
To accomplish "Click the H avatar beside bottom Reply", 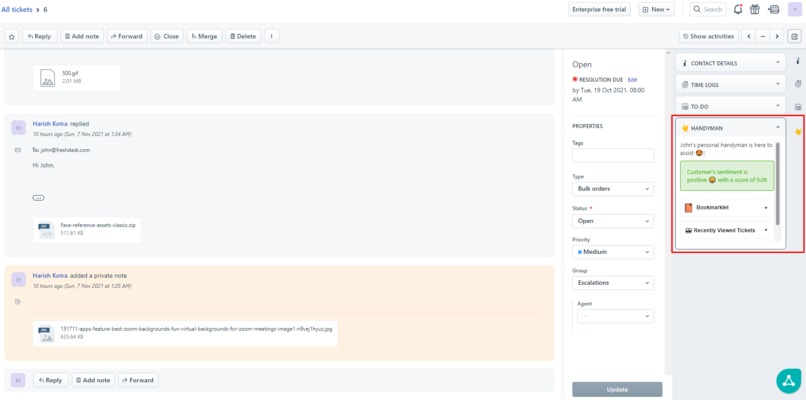I will coord(18,380).
